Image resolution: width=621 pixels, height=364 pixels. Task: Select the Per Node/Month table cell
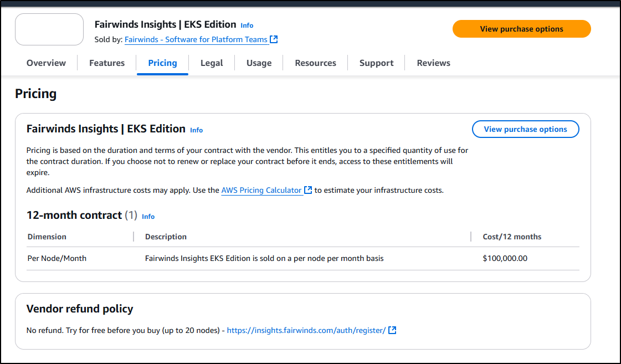click(57, 258)
